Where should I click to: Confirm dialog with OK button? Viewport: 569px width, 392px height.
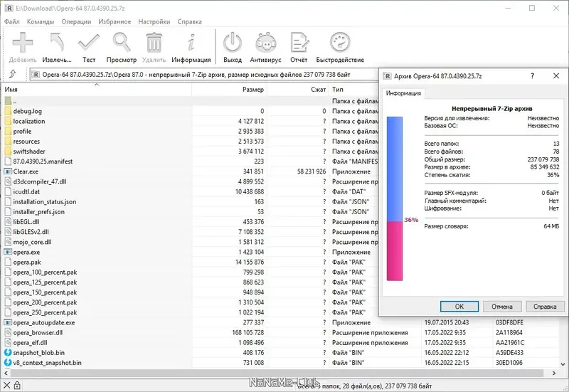[459, 307]
